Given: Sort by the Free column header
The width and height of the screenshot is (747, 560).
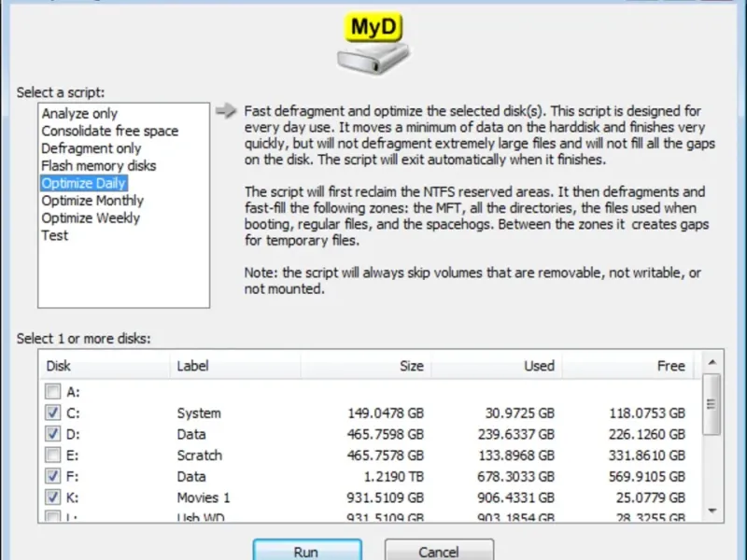Looking at the screenshot, I should pyautogui.click(x=627, y=366).
